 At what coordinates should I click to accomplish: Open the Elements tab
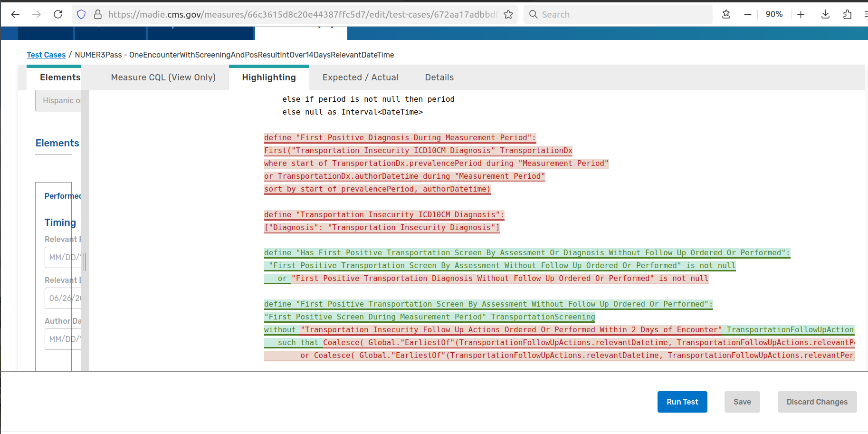(x=60, y=77)
